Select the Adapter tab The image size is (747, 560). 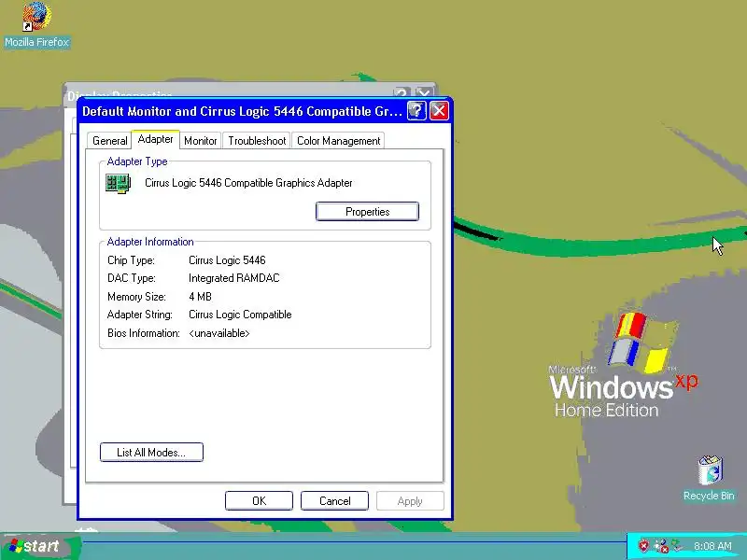click(155, 139)
